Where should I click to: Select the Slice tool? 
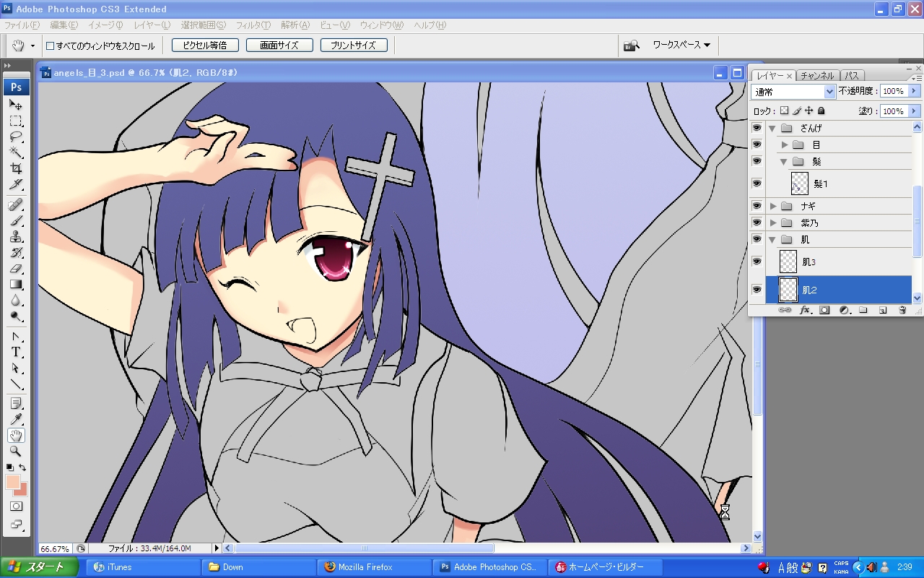tap(16, 184)
